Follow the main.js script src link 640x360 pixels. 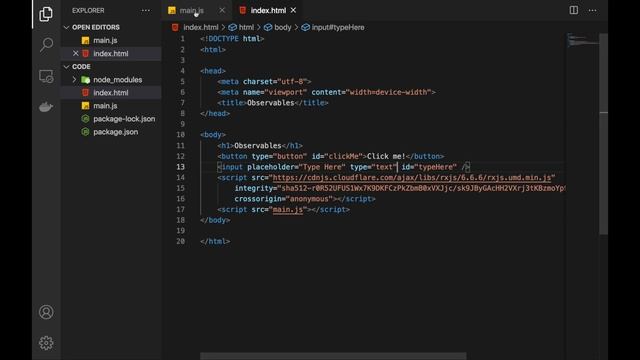click(x=288, y=209)
